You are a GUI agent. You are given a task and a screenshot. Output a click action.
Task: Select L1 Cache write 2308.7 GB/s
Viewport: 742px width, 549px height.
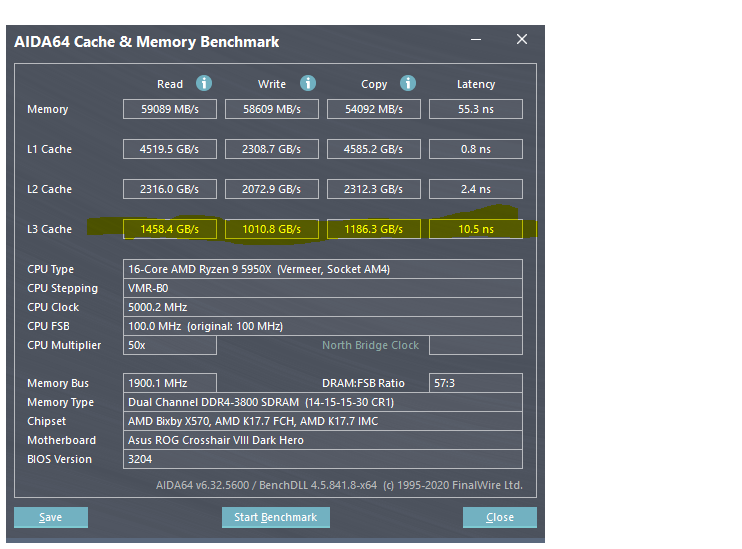[272, 149]
